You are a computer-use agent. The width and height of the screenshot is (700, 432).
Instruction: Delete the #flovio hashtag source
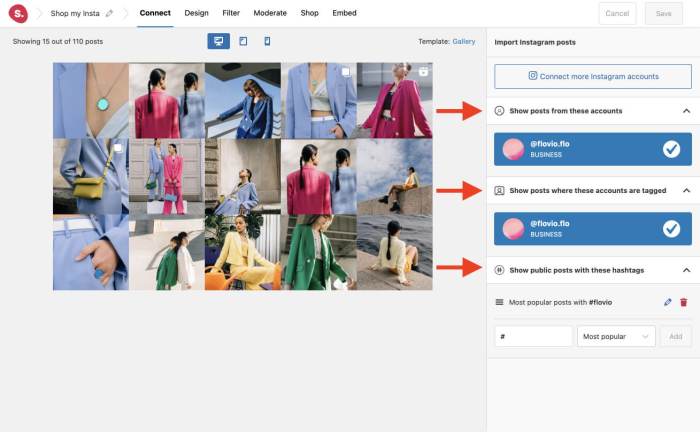(x=683, y=302)
